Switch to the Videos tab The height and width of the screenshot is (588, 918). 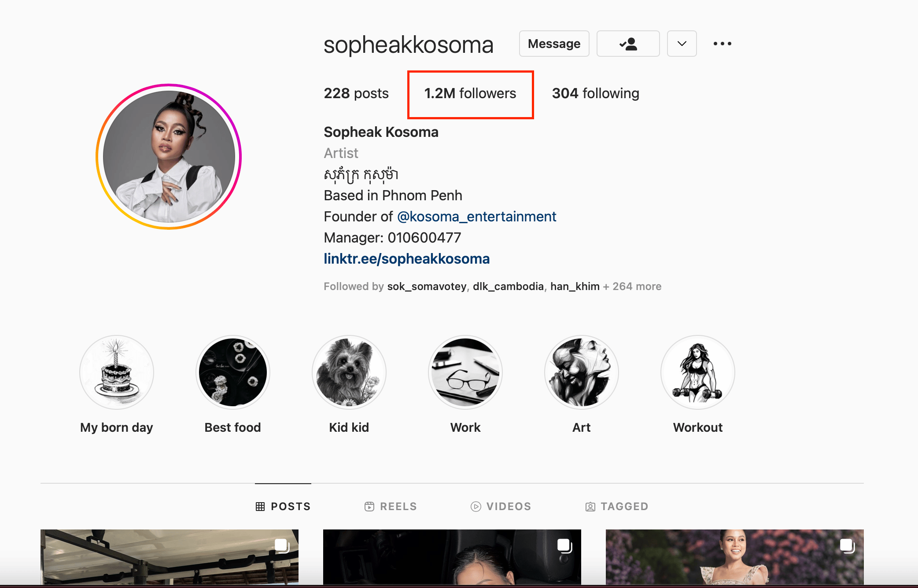(x=501, y=507)
